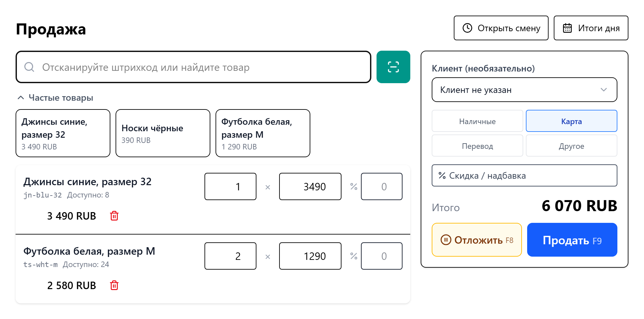This screenshot has width=644, height=319.
Task: Select Перевод payment method
Action: pyautogui.click(x=477, y=146)
